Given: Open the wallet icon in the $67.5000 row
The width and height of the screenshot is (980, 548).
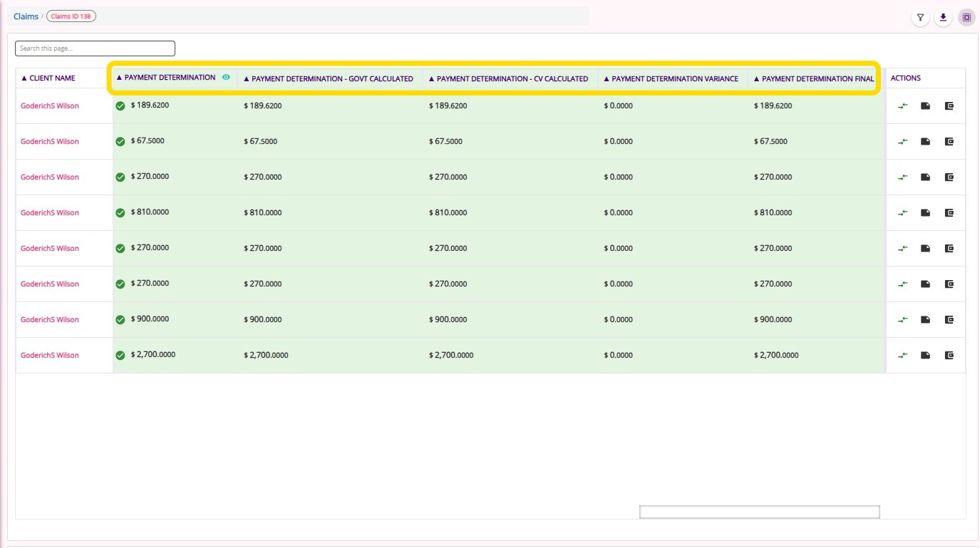Looking at the screenshot, I should (949, 142).
